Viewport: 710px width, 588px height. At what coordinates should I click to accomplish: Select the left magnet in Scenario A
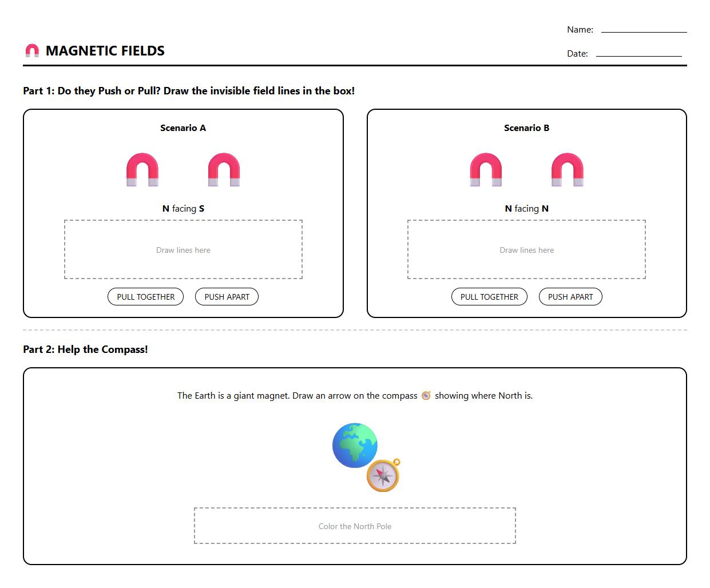coord(142,169)
